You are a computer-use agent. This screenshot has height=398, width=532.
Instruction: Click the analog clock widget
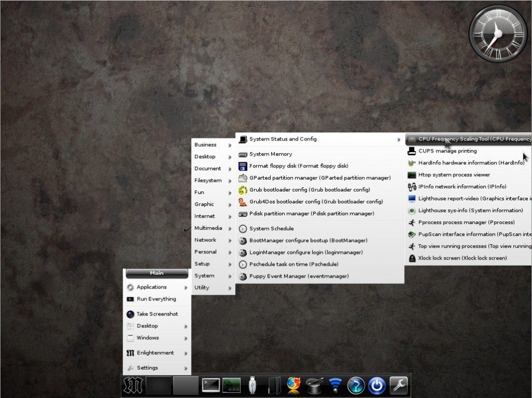point(497,33)
